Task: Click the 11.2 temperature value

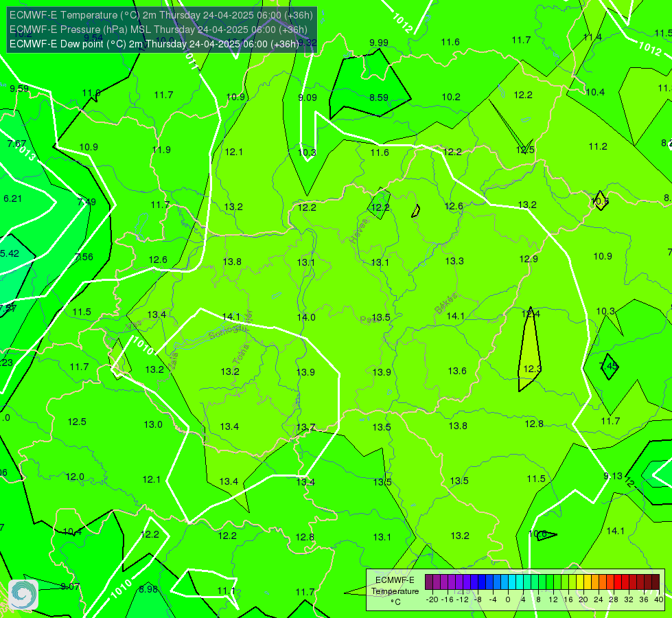Action: point(598,147)
